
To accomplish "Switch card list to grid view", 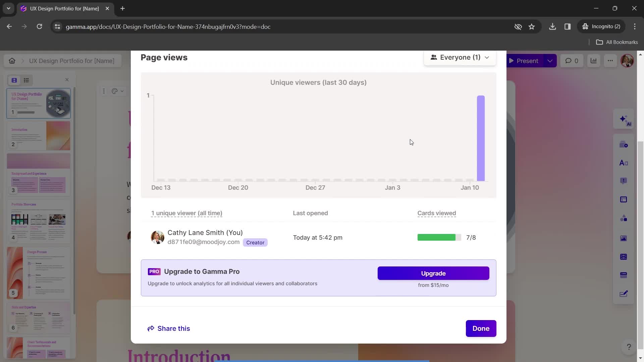I will tap(14, 80).
